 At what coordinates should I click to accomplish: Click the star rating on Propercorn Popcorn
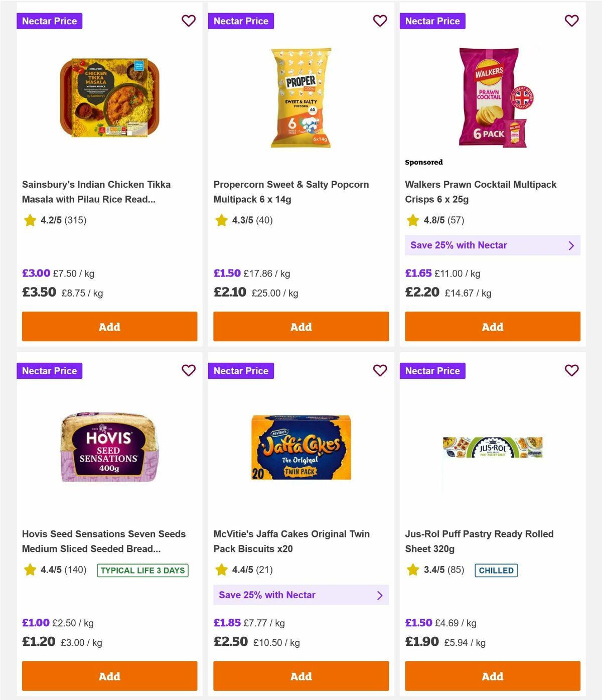tap(221, 220)
